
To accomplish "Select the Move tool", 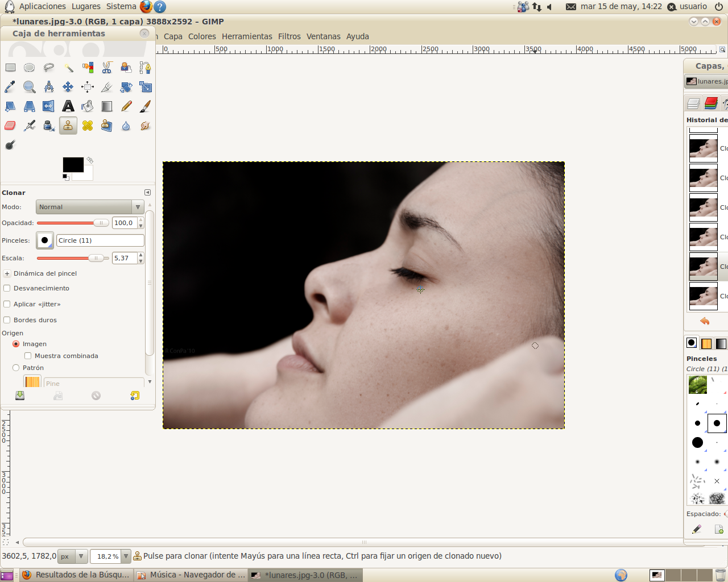I will tap(68, 87).
